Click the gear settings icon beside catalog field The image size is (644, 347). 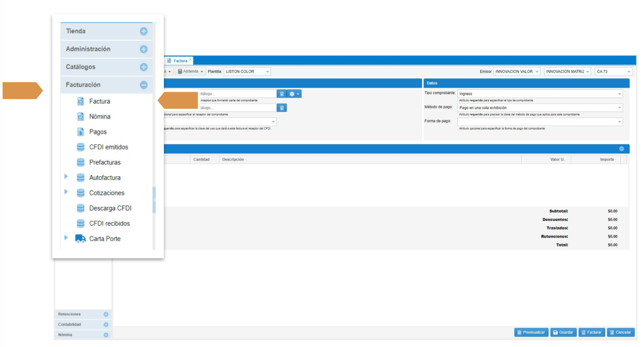(294, 94)
